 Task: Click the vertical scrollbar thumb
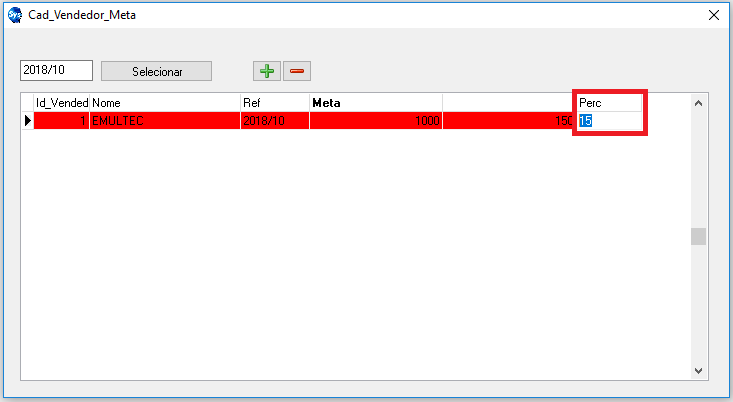(698, 237)
